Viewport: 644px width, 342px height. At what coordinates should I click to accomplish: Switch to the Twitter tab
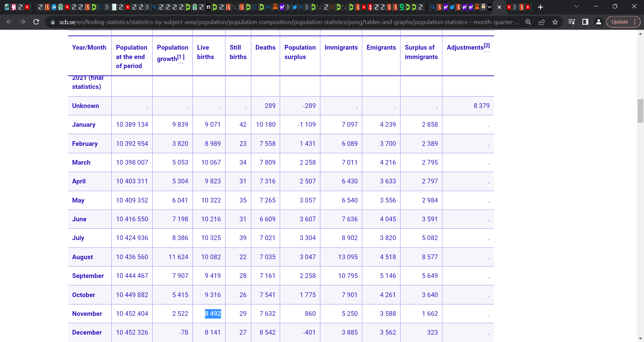[294, 7]
